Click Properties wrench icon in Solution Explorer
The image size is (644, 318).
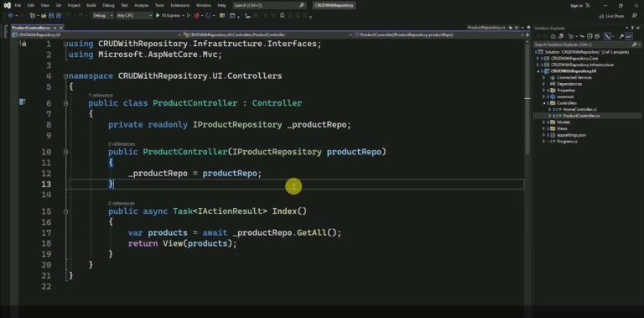(x=621, y=37)
